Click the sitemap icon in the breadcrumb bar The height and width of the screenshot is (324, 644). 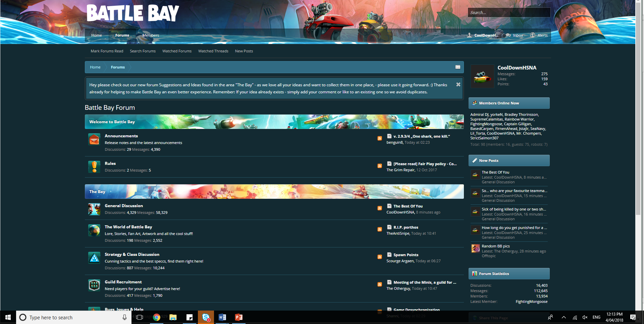[458, 67]
